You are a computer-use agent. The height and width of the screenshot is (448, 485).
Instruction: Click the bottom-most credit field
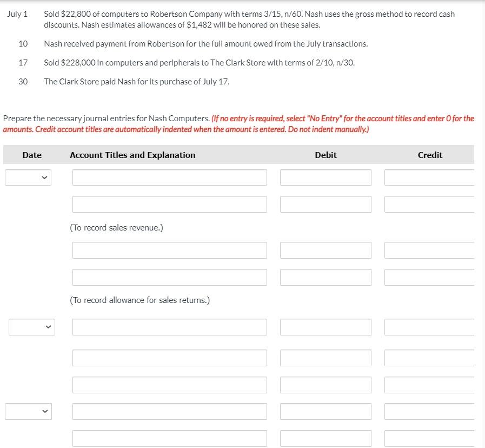point(429,438)
